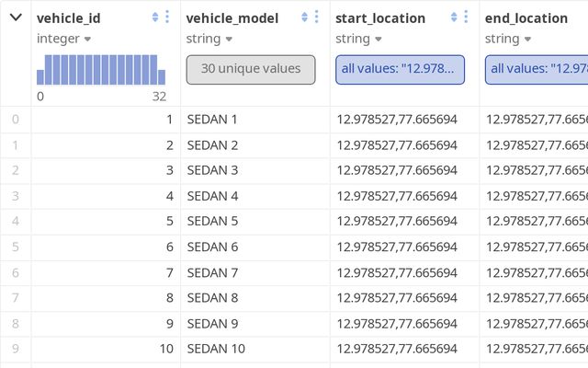Open start_location column options menu
The width and height of the screenshot is (588, 368).
[x=467, y=17]
